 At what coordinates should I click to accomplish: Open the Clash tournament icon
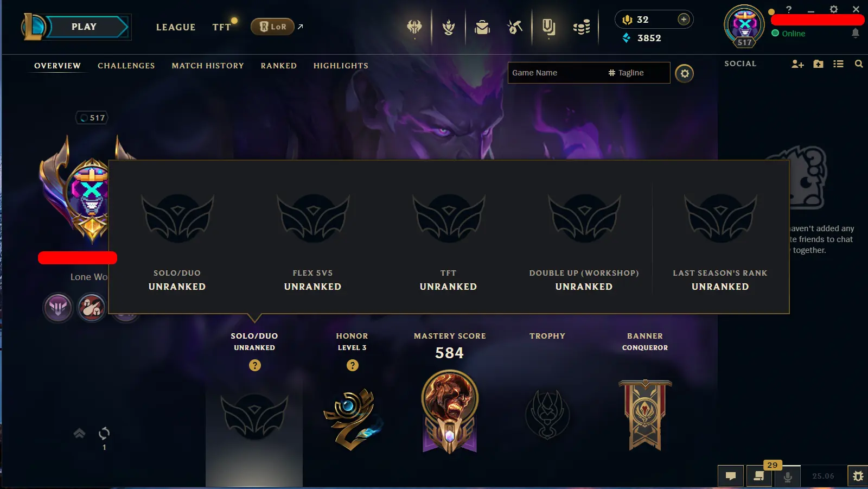pos(414,27)
